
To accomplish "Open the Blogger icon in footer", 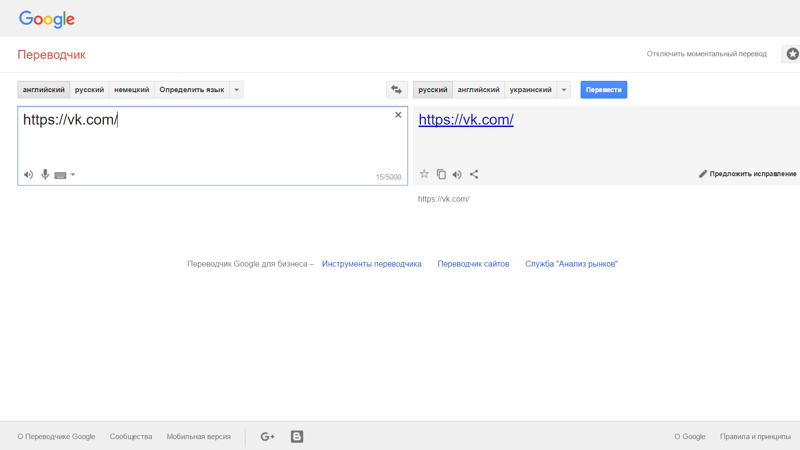I will [297, 437].
